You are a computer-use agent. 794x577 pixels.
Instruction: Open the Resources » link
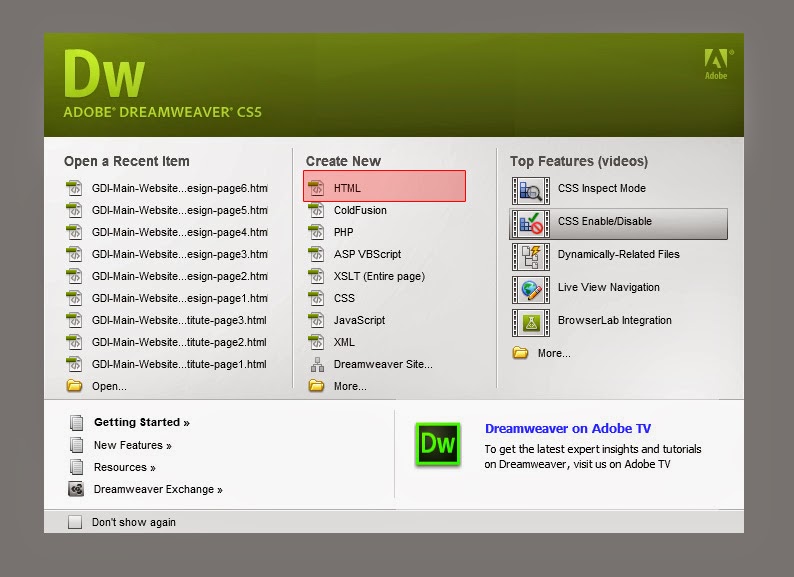click(x=125, y=467)
